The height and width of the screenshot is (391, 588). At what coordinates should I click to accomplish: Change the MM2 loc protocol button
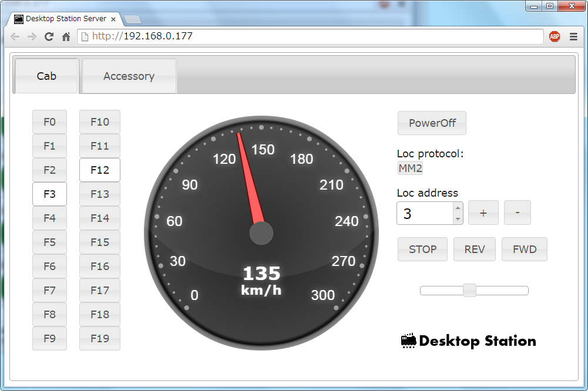410,168
